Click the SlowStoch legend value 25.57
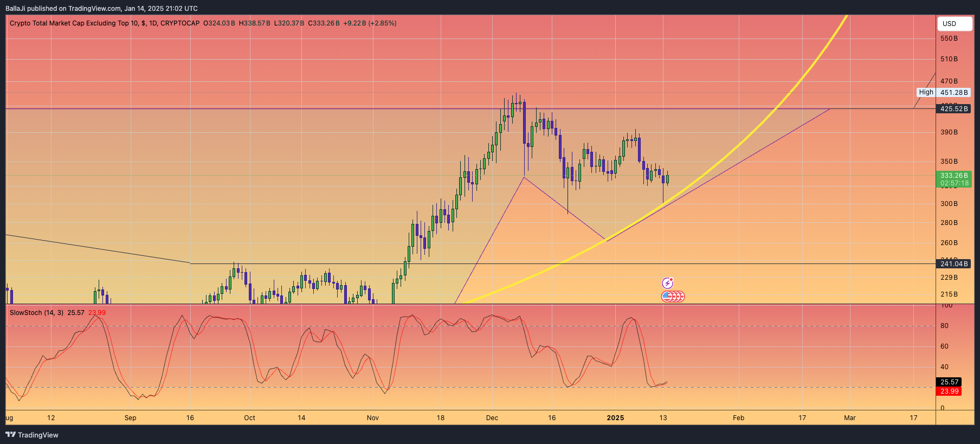Screen dimensions: 980x444 coord(76,313)
